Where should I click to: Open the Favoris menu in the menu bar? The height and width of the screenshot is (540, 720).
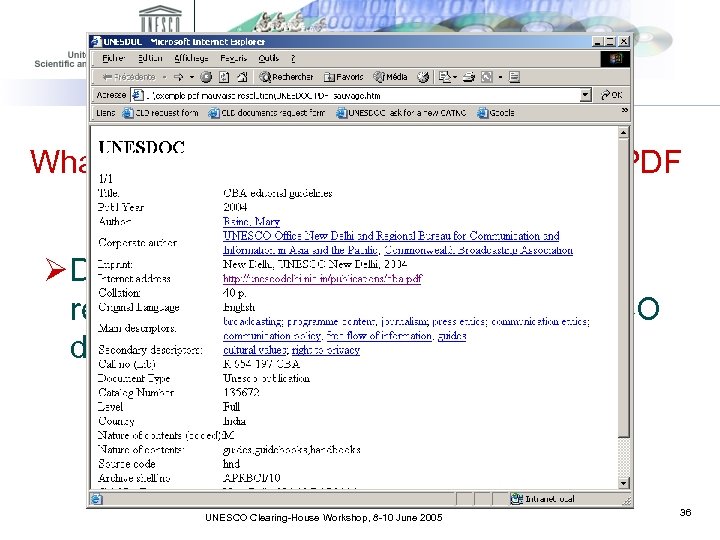pyautogui.click(x=234, y=58)
